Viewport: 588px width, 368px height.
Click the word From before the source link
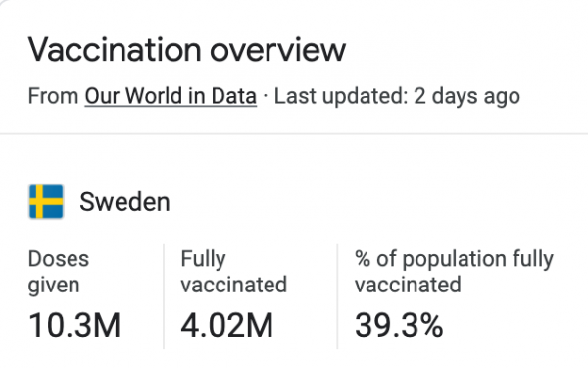pos(53,96)
